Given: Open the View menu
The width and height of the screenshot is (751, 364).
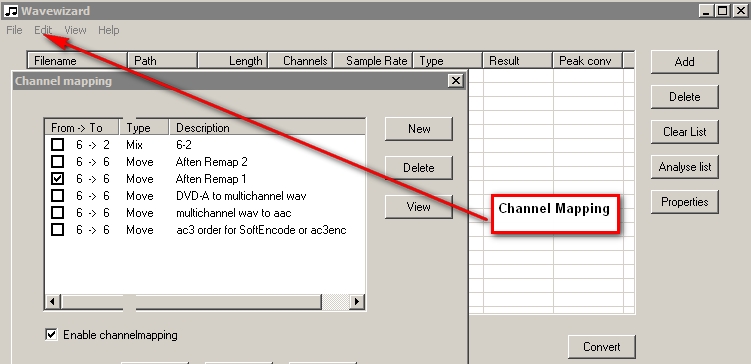Looking at the screenshot, I should click(x=75, y=30).
